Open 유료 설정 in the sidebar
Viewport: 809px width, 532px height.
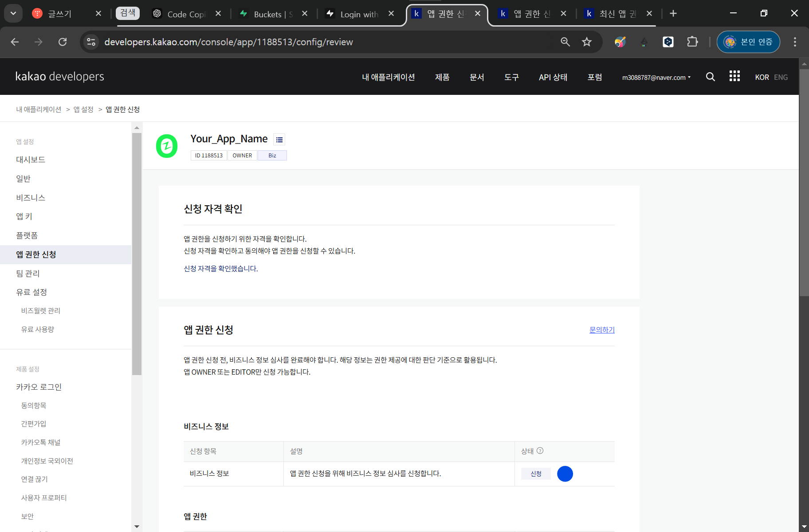tap(31, 292)
